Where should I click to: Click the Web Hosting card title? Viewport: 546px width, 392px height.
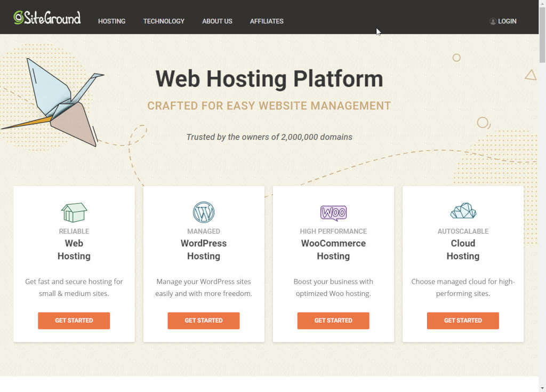pyautogui.click(x=74, y=250)
